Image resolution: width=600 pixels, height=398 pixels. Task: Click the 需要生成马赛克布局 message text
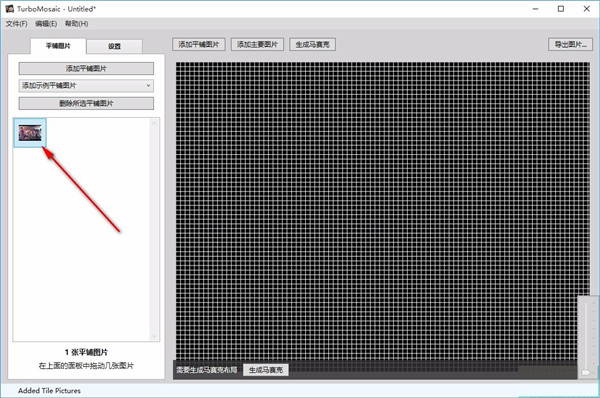coord(207,370)
